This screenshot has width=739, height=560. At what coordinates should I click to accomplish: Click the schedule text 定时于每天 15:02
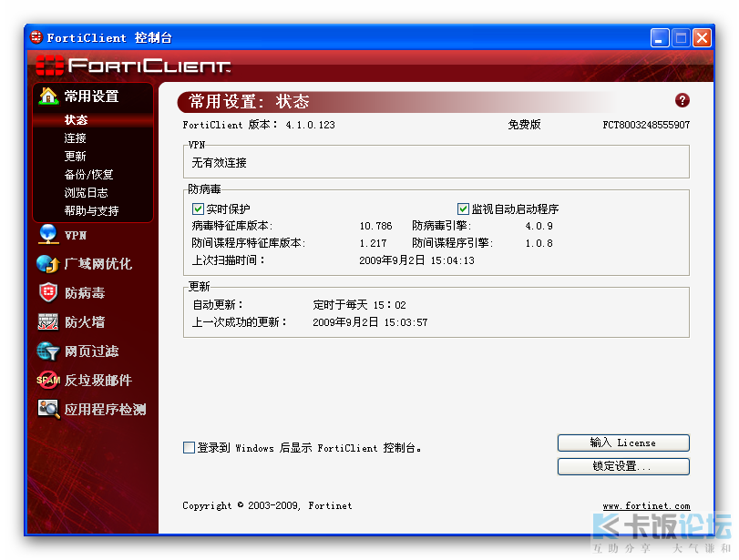(x=359, y=305)
